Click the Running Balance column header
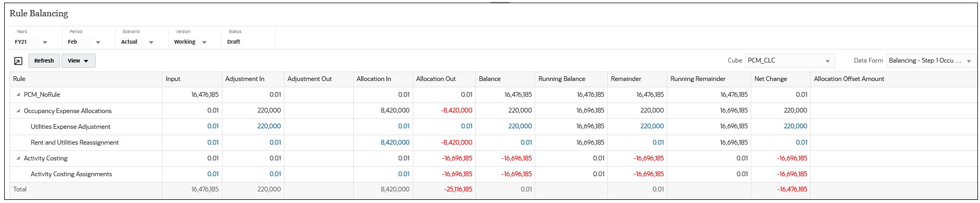This screenshot has height=203, width=980. 571,79
